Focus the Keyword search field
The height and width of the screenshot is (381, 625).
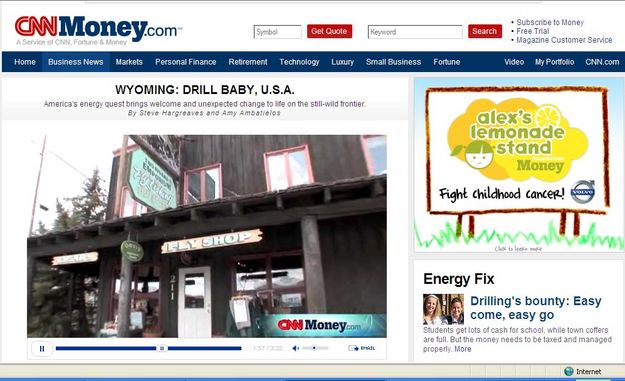click(415, 32)
